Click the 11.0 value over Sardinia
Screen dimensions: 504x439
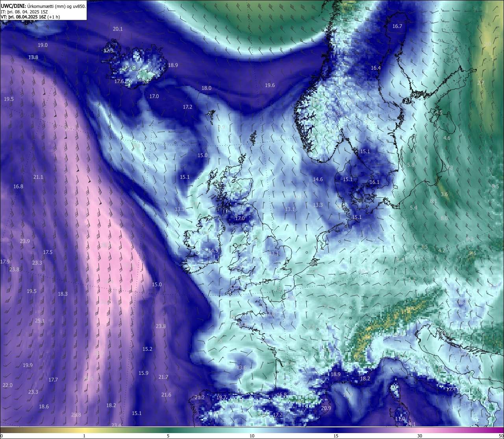(x=400, y=419)
